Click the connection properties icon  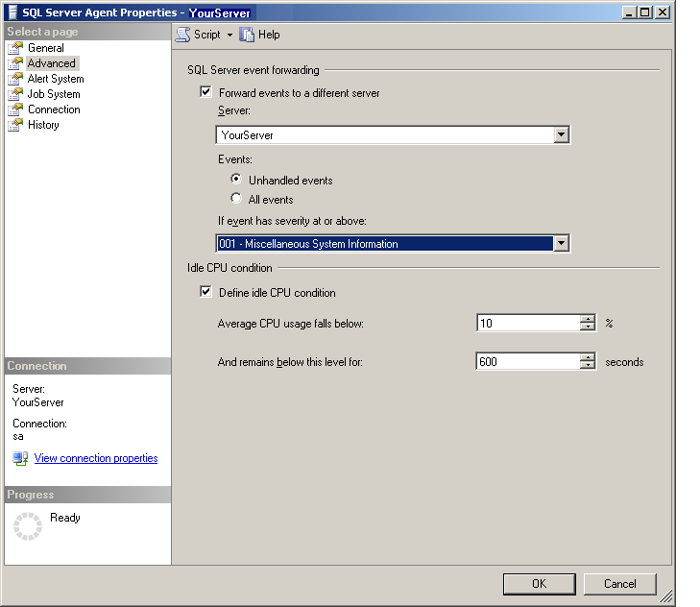click(20, 458)
